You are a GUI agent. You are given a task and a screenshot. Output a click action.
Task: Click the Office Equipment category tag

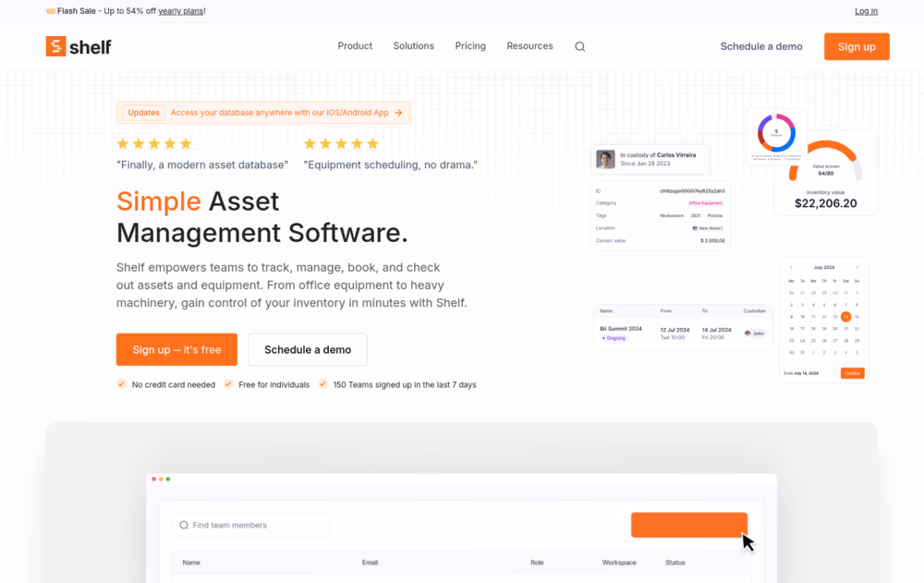[x=705, y=202]
